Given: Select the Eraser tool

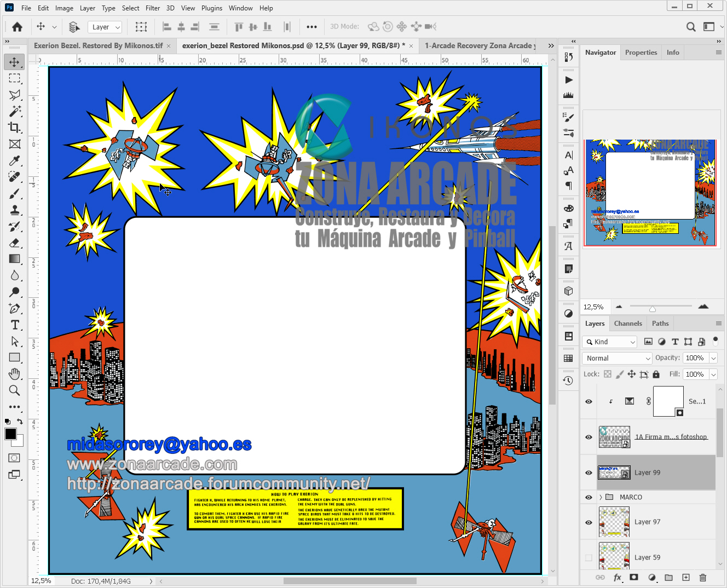Looking at the screenshot, I should click(15, 243).
